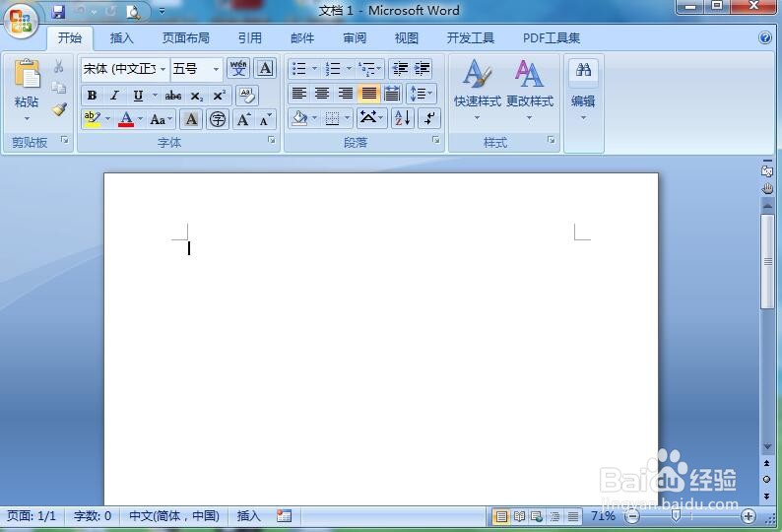Toggle bold formatting

[x=92, y=95]
